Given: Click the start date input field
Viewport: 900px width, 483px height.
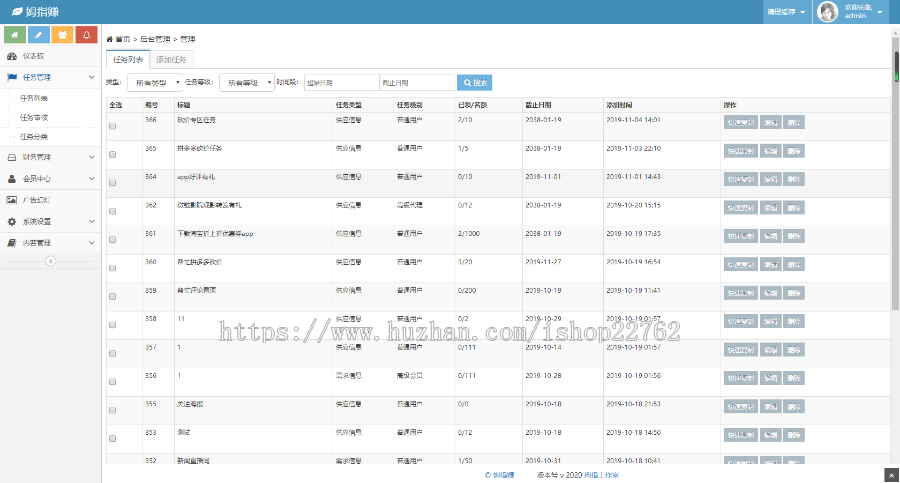Looking at the screenshot, I should (340, 83).
